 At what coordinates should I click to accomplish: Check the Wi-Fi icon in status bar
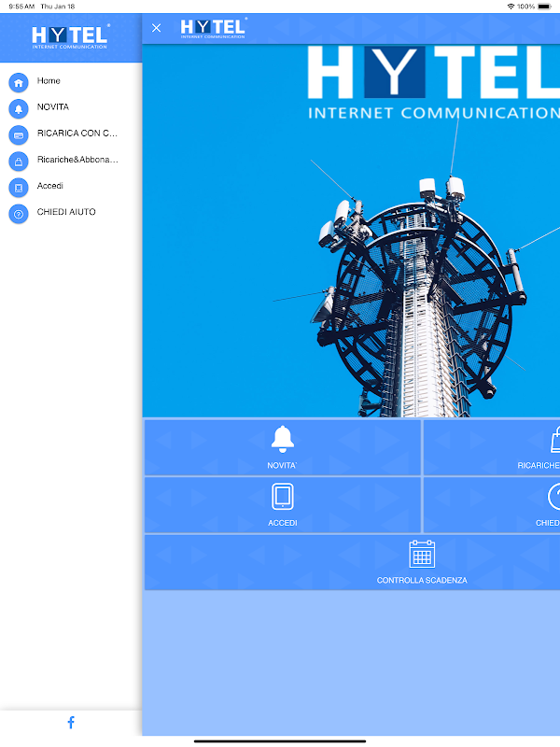coord(511,7)
